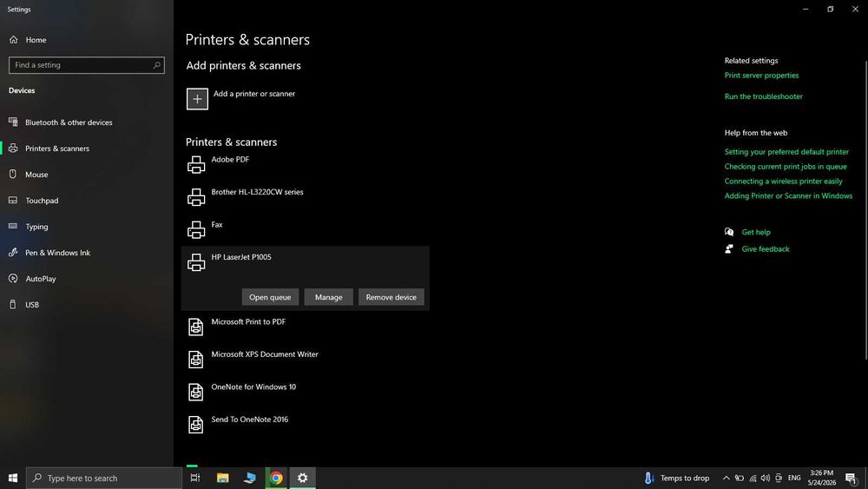Screen dimensions: 868x489
Task: Select the Brother HL-L3220CW series printer icon
Action: (196, 197)
